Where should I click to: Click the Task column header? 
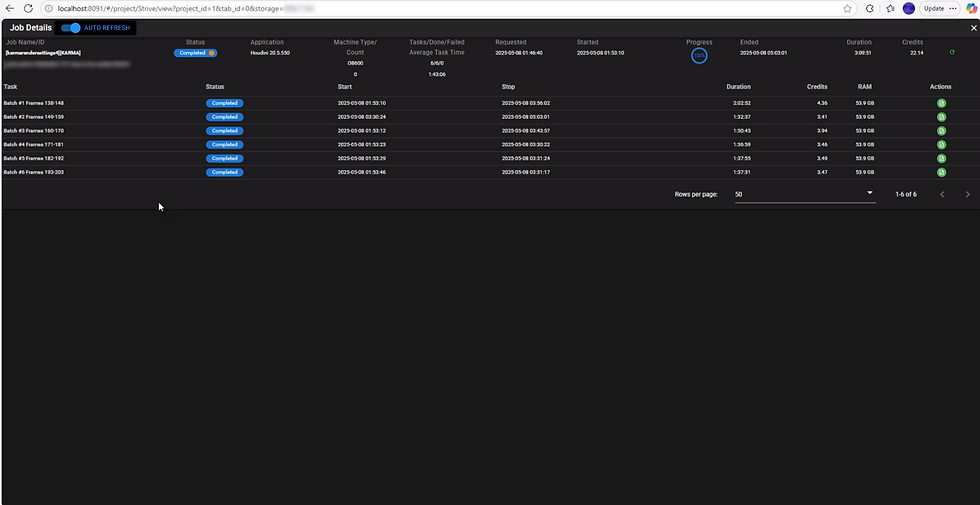9,87
